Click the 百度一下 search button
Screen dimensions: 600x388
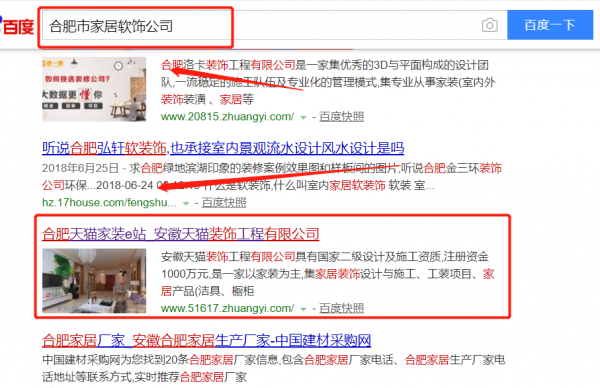(x=550, y=25)
